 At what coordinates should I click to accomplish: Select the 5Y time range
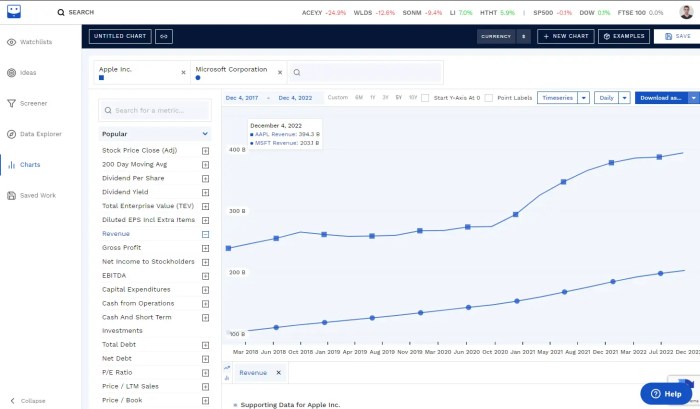399,97
